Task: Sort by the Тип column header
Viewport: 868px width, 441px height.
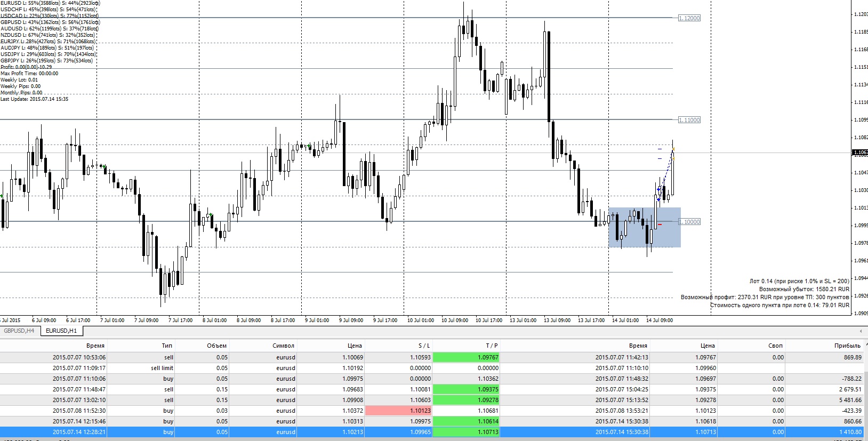Action: pos(167,346)
